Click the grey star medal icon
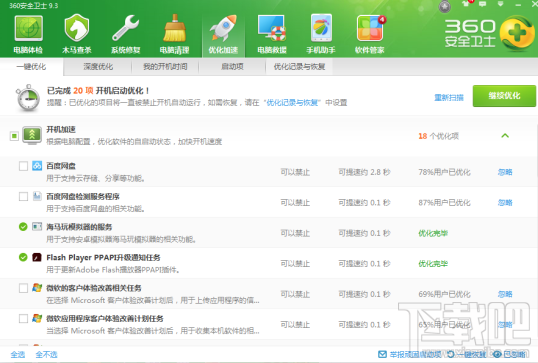This screenshot has height=363, width=538. (445, 7)
